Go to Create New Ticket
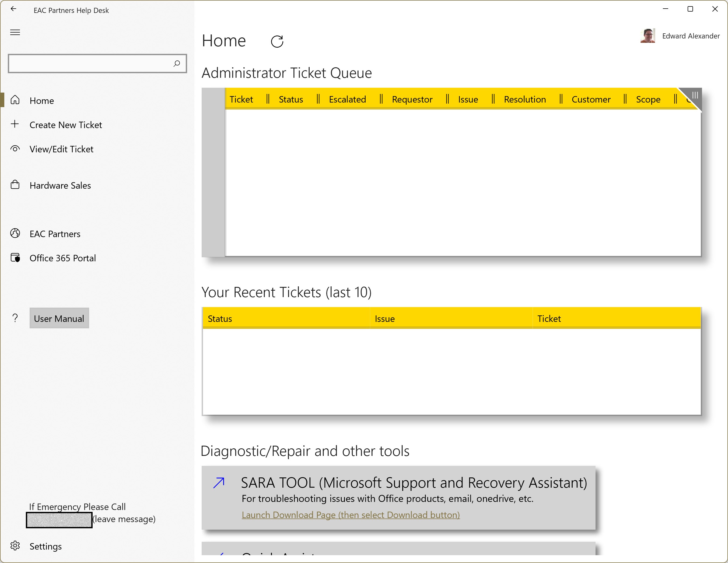 pyautogui.click(x=66, y=125)
